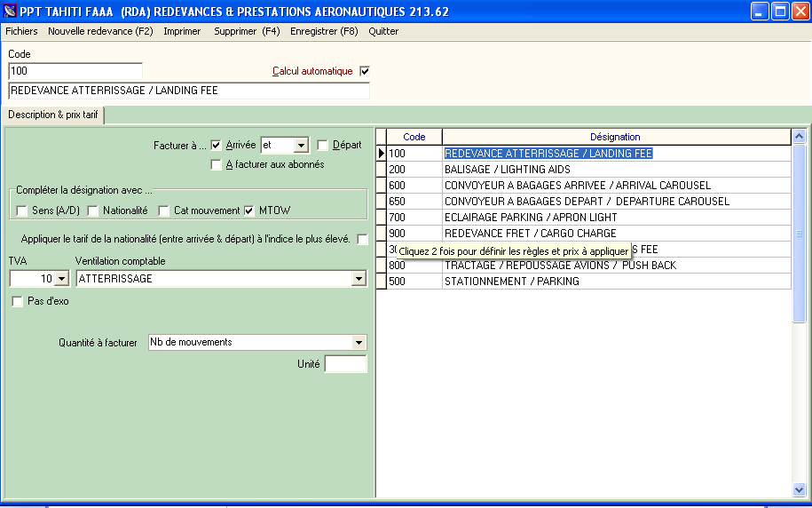Select the STATIONNEMENT / PARKING row
Image resolution: width=812 pixels, height=508 pixels.
click(511, 282)
